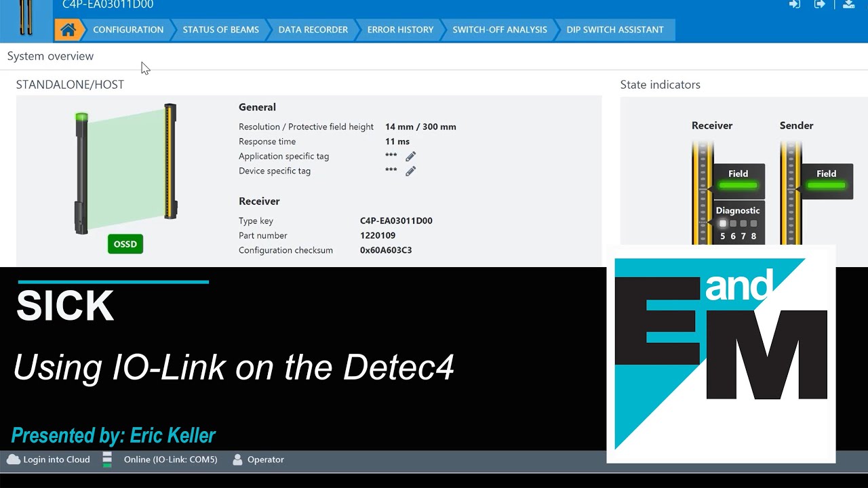The height and width of the screenshot is (488, 868).
Task: Click the Receiver Diagnostic LED panel
Action: (x=738, y=222)
